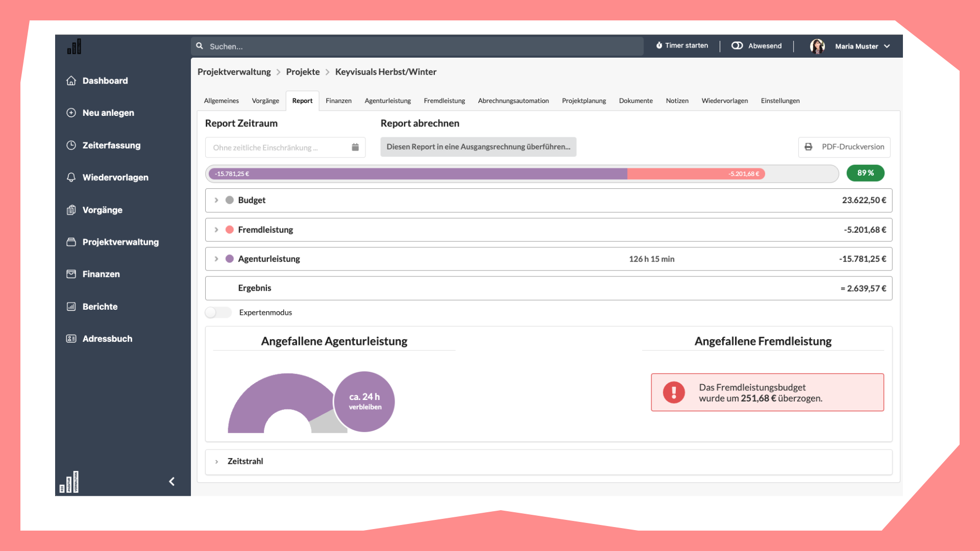
Task: Click the salmon dot next to Fremdleistung
Action: [x=230, y=230]
